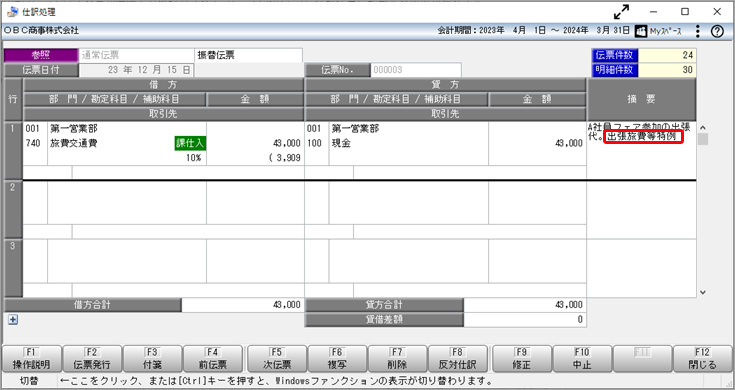Click account code 740
Viewport: 735px width, 390px height.
(33, 143)
